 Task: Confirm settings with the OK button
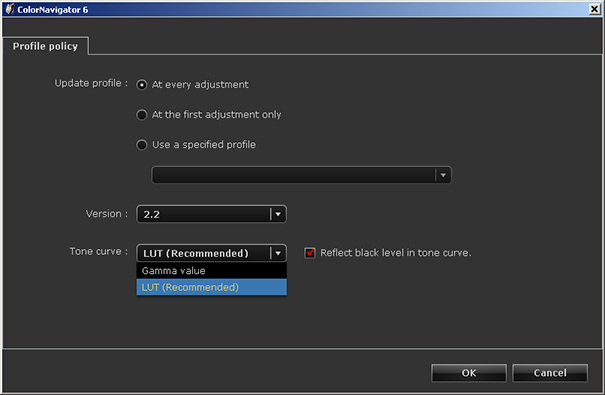click(x=469, y=373)
